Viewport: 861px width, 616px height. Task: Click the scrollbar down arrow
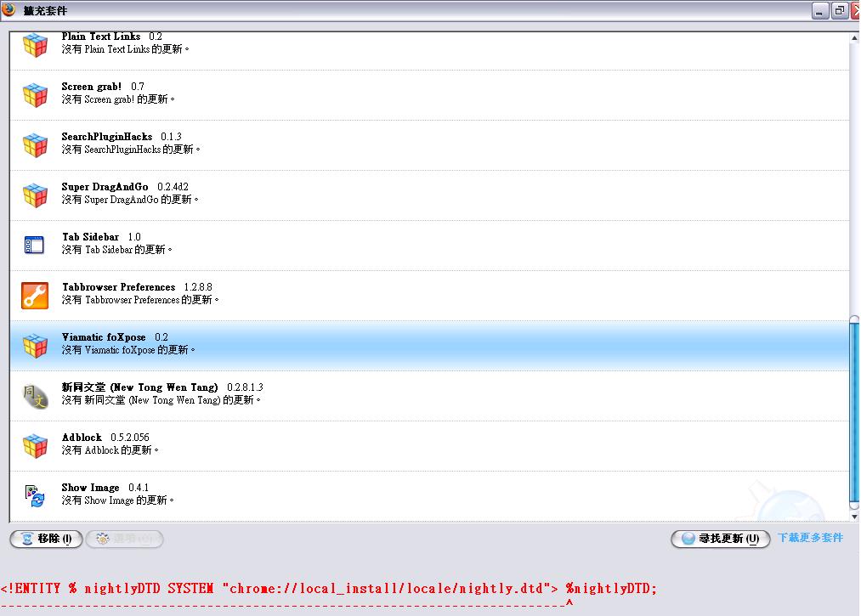854,516
